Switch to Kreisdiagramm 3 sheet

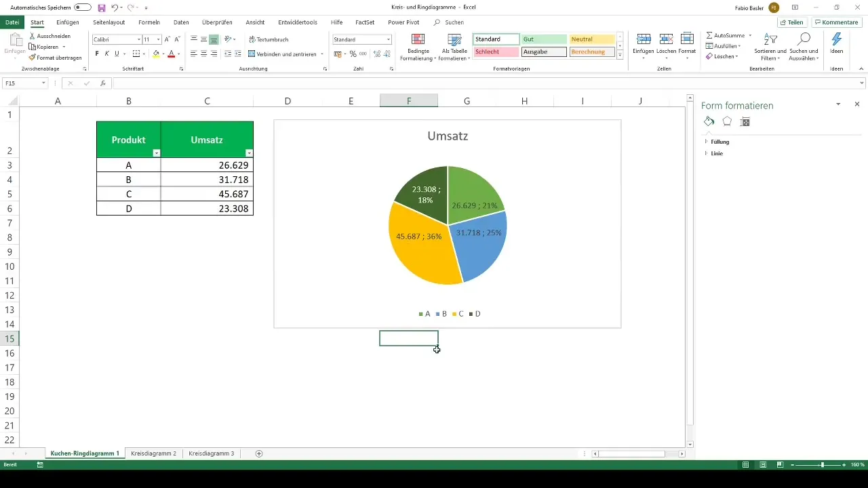(212, 453)
